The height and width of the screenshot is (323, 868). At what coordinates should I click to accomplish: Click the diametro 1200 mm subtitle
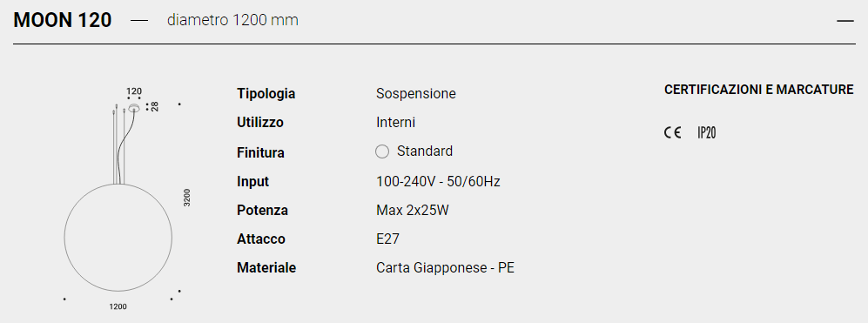point(232,21)
